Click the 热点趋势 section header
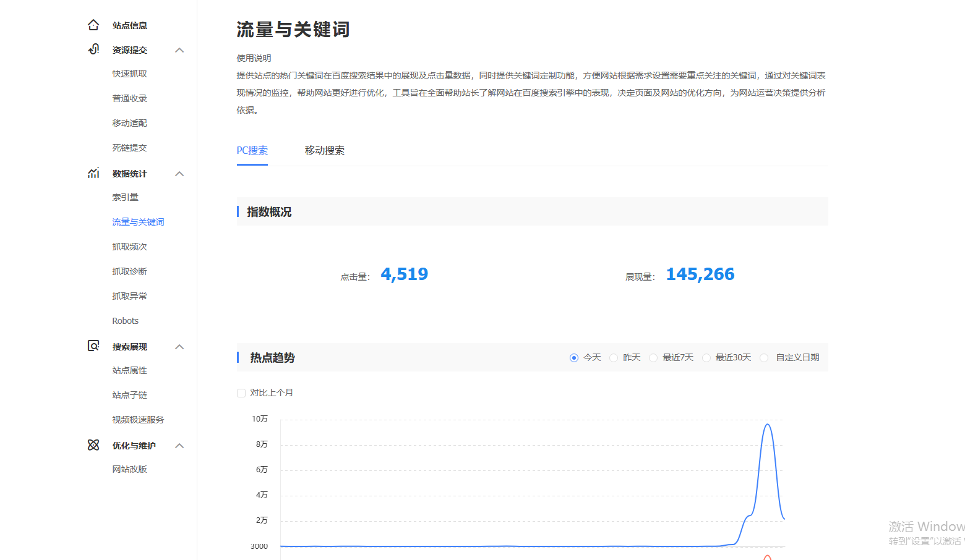 tap(273, 358)
